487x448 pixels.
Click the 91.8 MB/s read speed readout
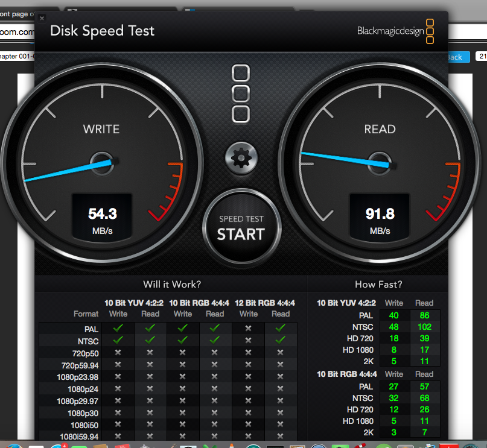(x=380, y=217)
